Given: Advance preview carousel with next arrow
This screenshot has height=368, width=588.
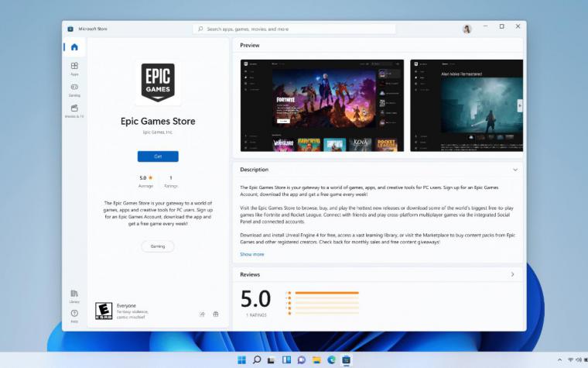Looking at the screenshot, I should coord(520,105).
